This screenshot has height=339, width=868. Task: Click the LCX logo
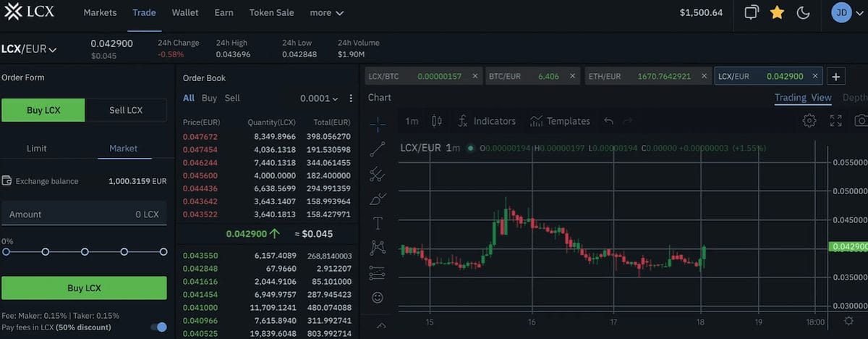(x=27, y=12)
